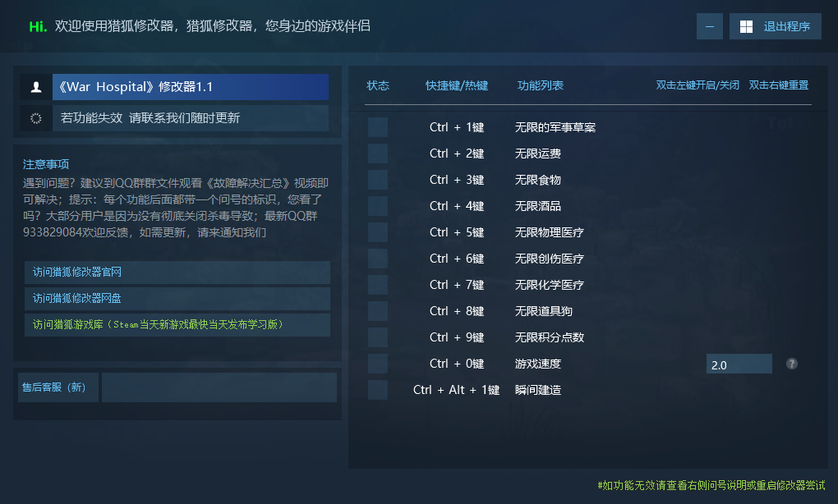Click the question mark help icon next to game speed

(x=791, y=364)
